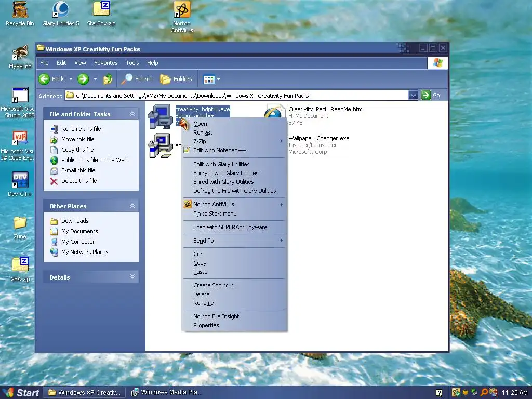Viewport: 532px width, 399px height.
Task: Go to My Documents in Other Places
Action: (x=74, y=231)
